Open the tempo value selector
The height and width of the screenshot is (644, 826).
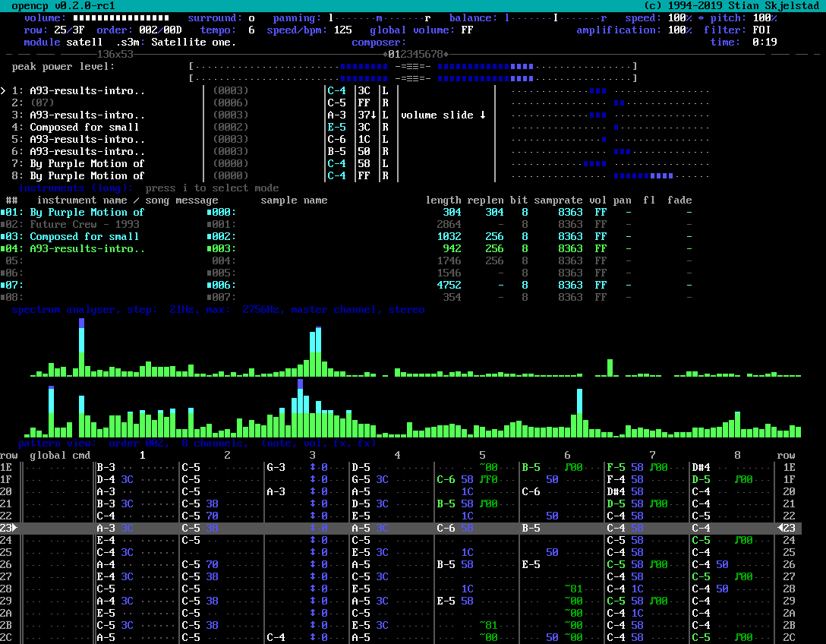click(251, 30)
